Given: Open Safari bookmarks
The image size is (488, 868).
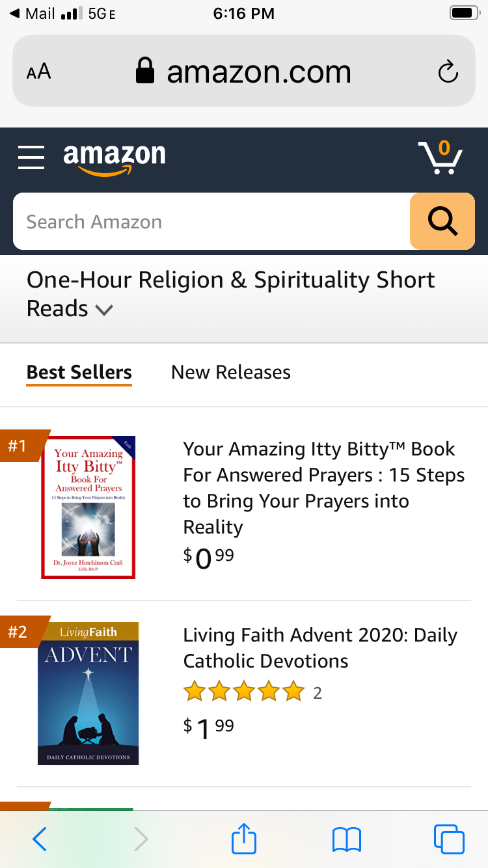Looking at the screenshot, I should [346, 839].
